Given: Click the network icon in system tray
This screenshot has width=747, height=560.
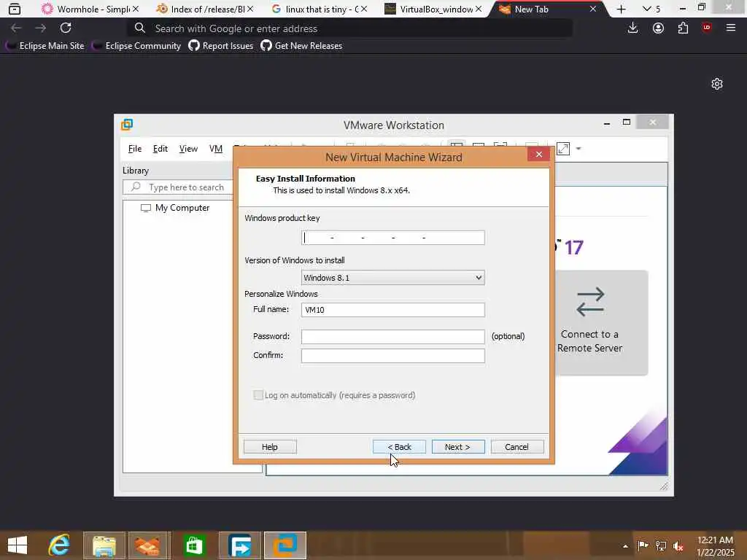Looking at the screenshot, I should pos(661,546).
